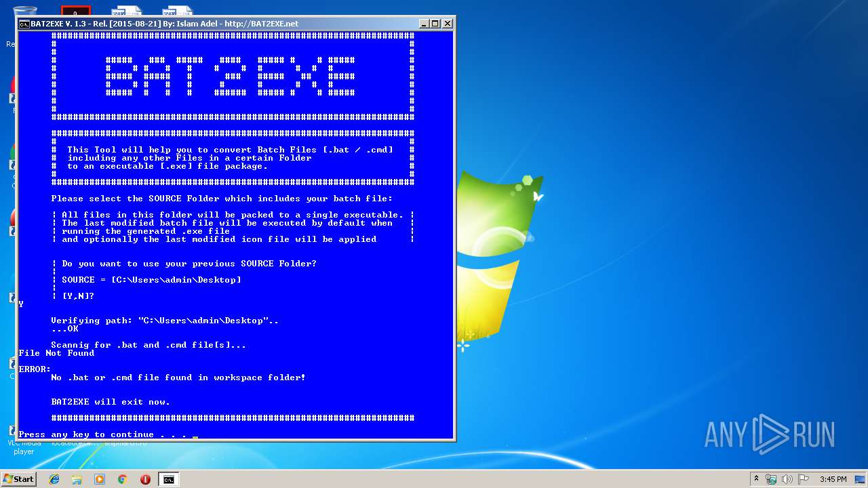Open the BAT2EXE console window system menu icon

point(24,24)
